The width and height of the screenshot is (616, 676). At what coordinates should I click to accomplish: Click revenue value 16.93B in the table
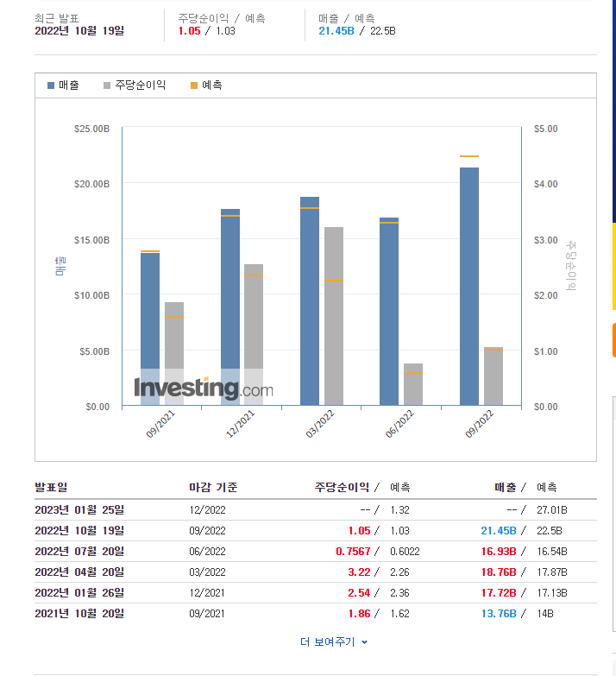499,552
